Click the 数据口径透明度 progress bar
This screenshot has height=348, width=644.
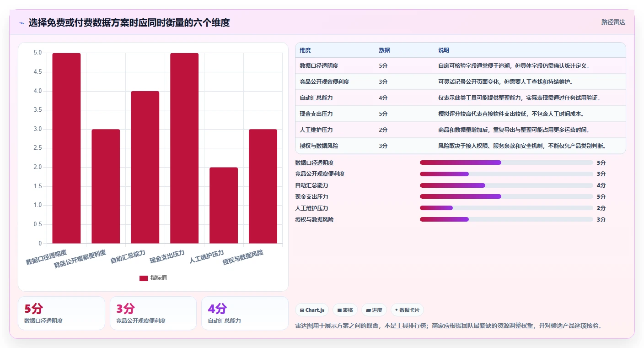pos(506,163)
